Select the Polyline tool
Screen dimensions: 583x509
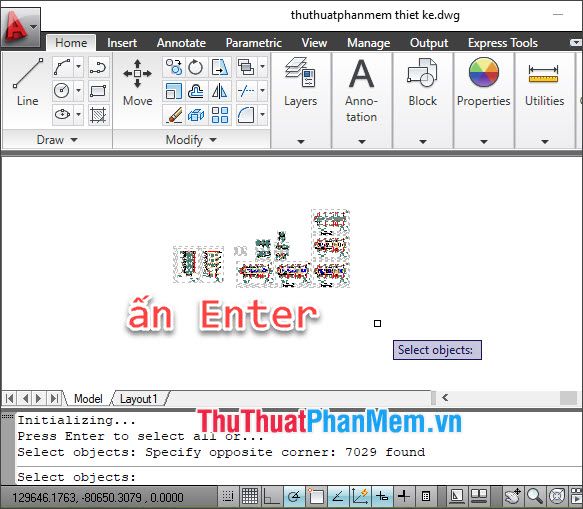[98, 67]
